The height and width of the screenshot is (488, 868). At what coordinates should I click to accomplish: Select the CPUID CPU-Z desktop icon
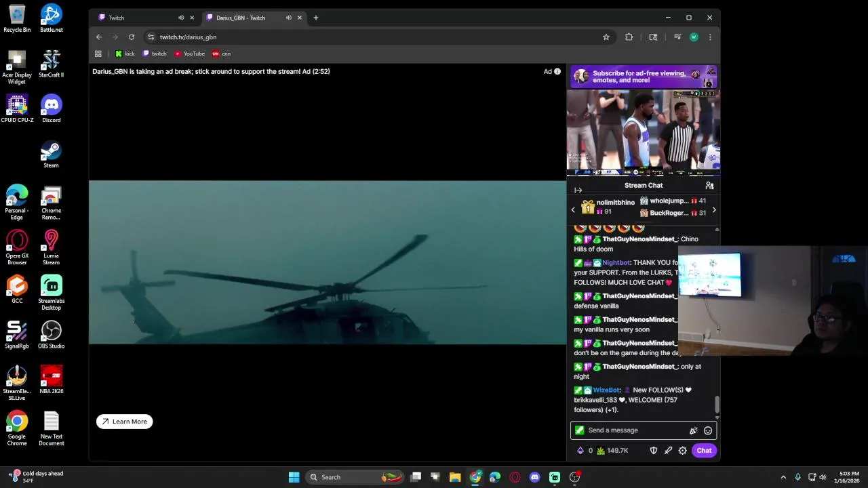[x=17, y=109]
